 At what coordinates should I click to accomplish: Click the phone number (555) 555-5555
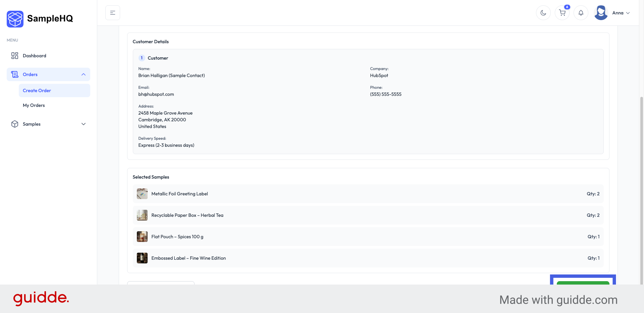click(x=386, y=94)
